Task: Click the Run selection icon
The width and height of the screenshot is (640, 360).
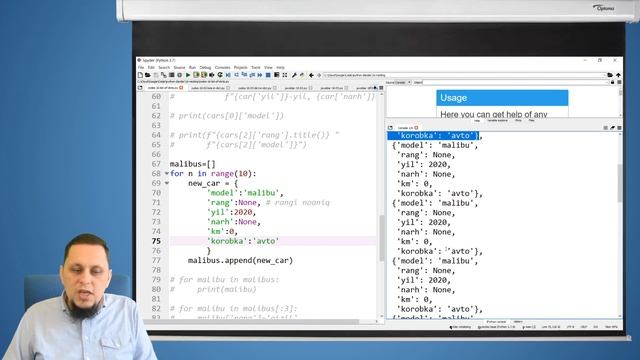Action: pos(212,75)
